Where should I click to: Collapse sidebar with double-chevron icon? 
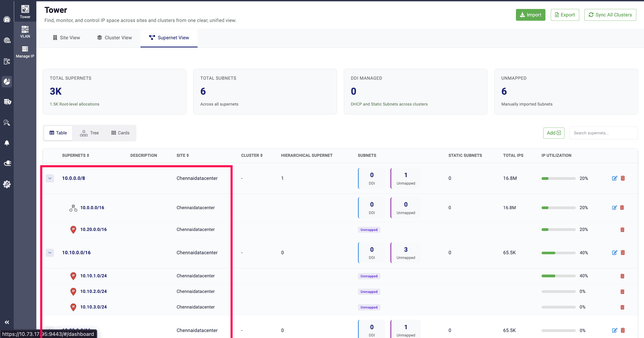click(7, 322)
